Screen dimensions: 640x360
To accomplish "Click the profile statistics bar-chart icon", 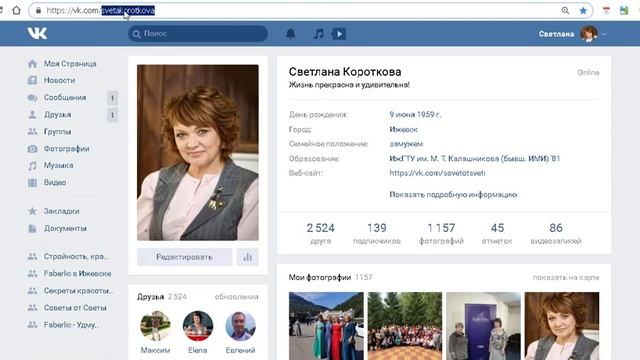I will click(247, 257).
